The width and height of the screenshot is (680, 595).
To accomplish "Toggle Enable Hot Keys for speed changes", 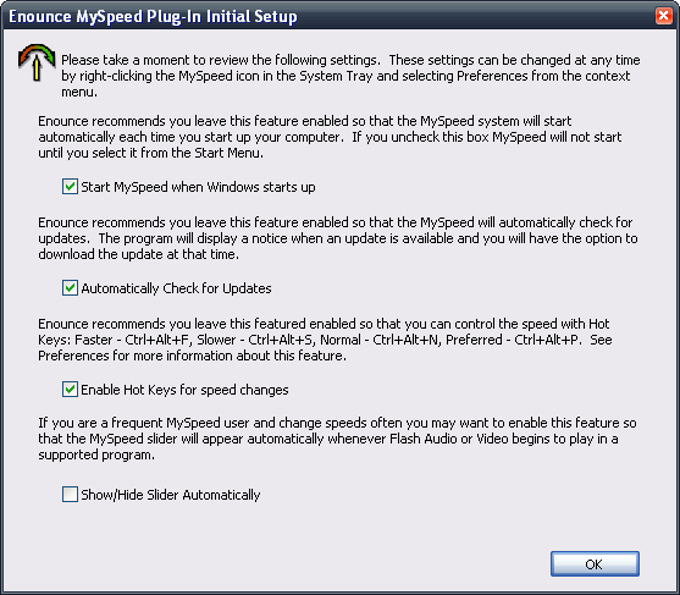I will pyautogui.click(x=70, y=389).
